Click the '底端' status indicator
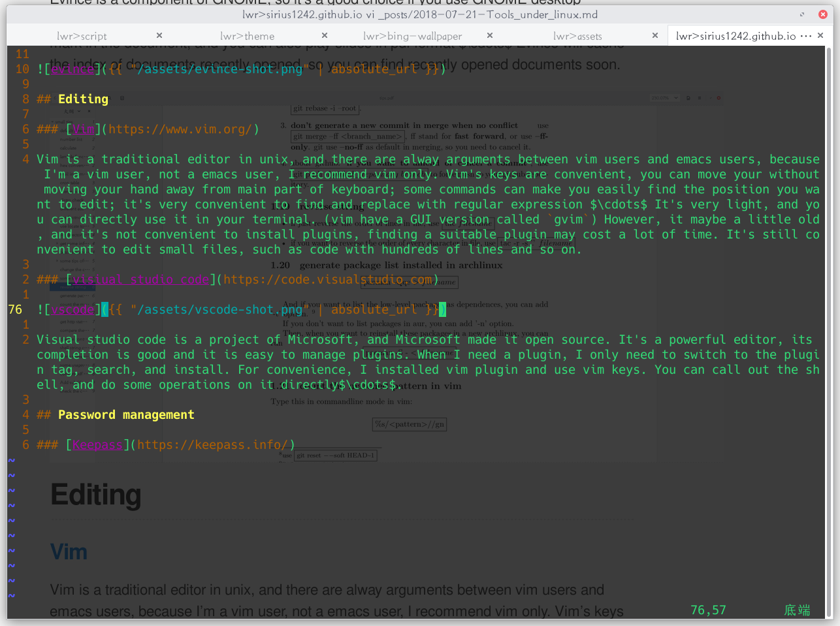 pyautogui.click(x=797, y=610)
